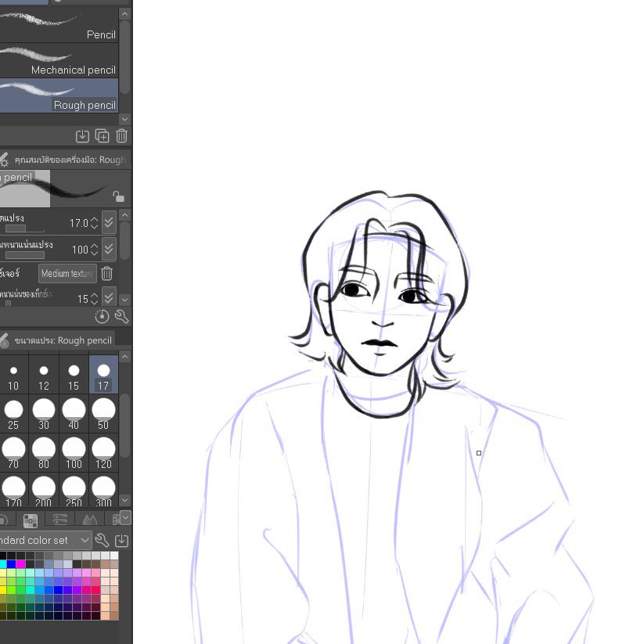Choose brush size 25 preset
644x644 pixels.
(13, 414)
